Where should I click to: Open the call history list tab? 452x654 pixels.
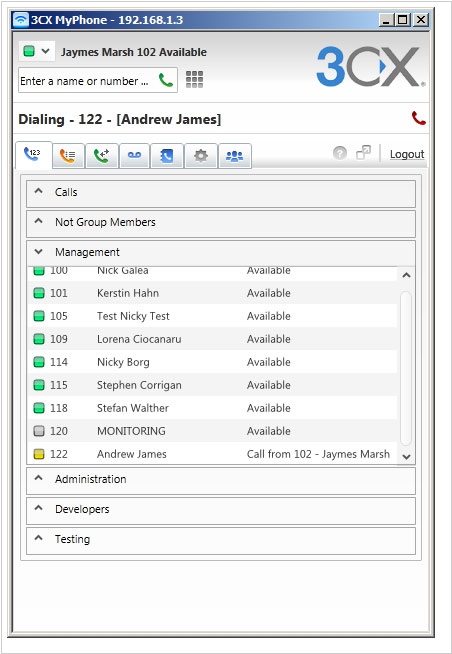tap(68, 156)
